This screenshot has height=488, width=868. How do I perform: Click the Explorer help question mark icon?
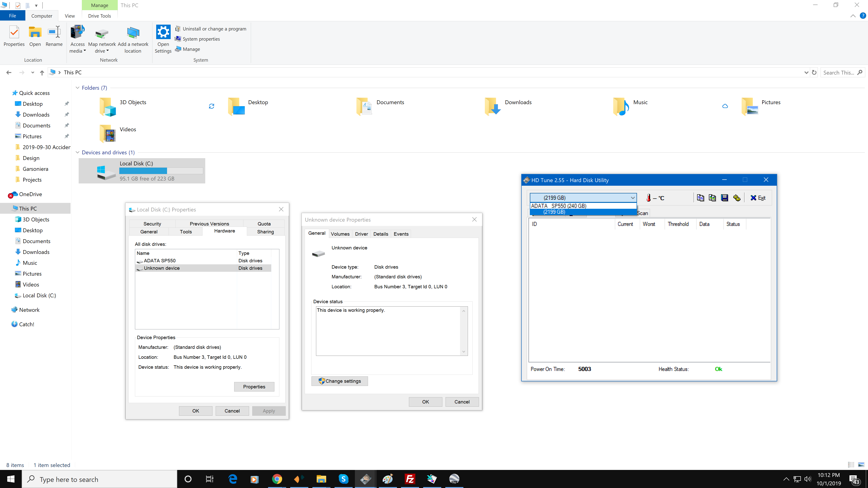coord(863,16)
